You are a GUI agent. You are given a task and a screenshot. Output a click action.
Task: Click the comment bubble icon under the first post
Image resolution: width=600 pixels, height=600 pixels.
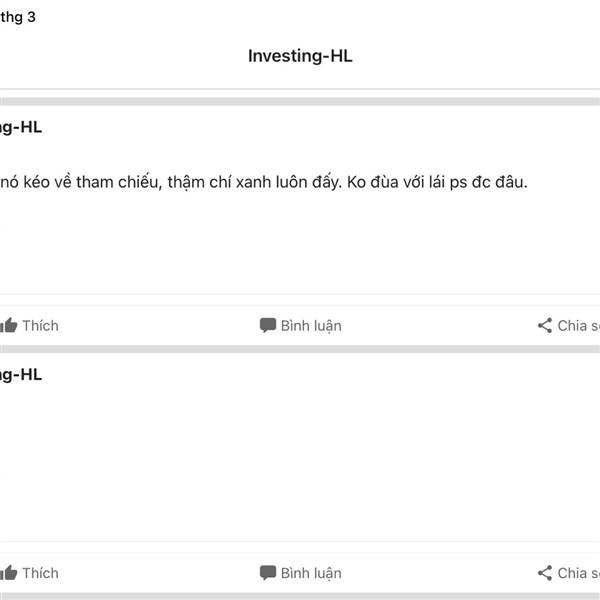point(268,325)
